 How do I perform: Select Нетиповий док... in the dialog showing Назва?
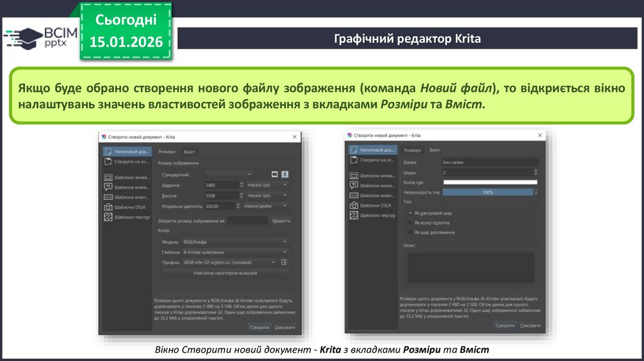(373, 150)
